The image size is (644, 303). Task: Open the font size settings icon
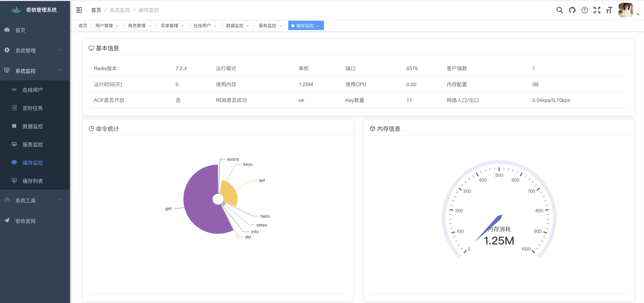[x=609, y=10]
